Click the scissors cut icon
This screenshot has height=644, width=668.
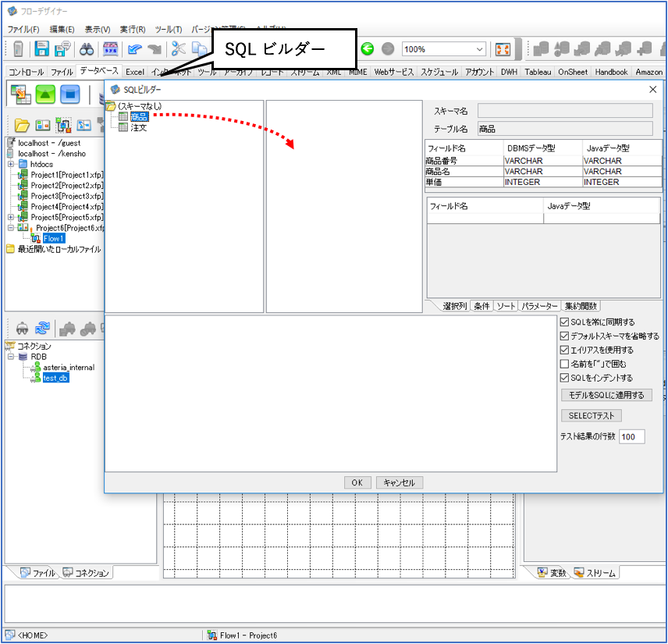click(178, 49)
